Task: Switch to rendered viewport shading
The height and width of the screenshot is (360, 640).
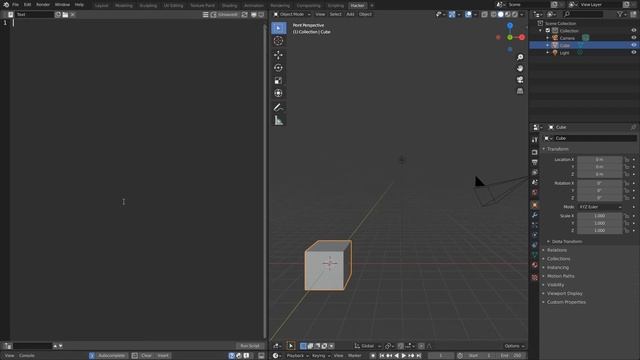Action: [x=515, y=15]
